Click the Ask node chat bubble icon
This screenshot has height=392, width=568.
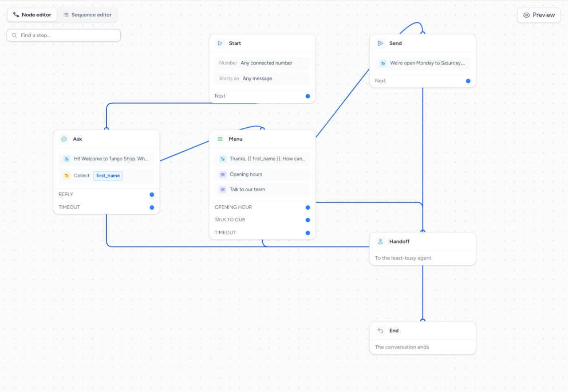point(64,139)
